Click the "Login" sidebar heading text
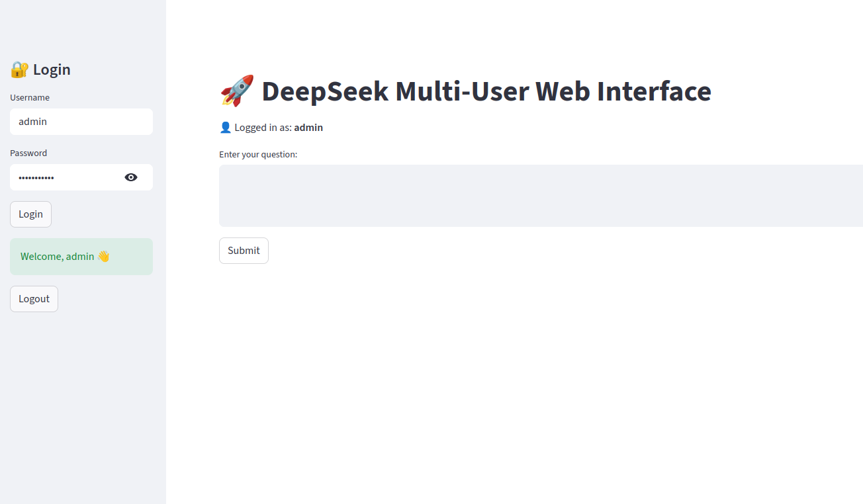Image resolution: width=863 pixels, height=504 pixels. coord(52,69)
